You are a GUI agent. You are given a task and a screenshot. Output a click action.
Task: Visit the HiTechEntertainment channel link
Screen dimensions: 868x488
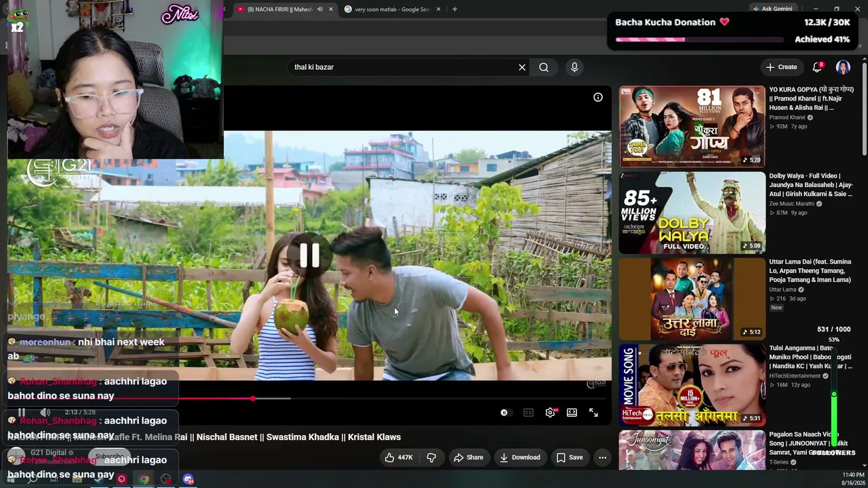(795, 375)
